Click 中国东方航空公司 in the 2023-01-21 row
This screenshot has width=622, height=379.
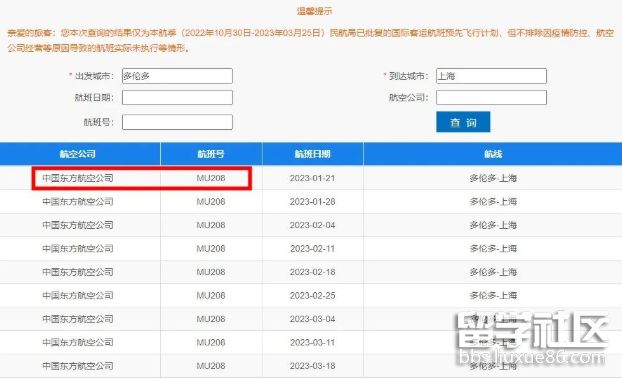78,178
